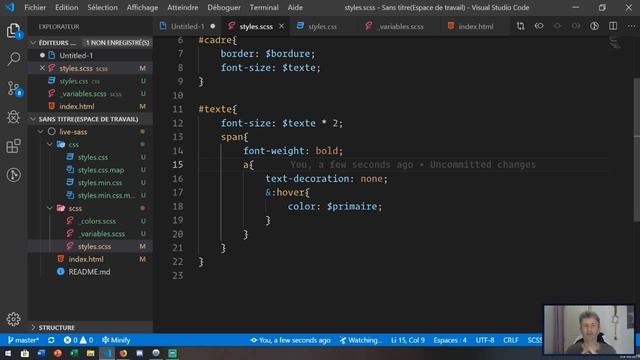Open the Terminal menu

coord(264,7)
